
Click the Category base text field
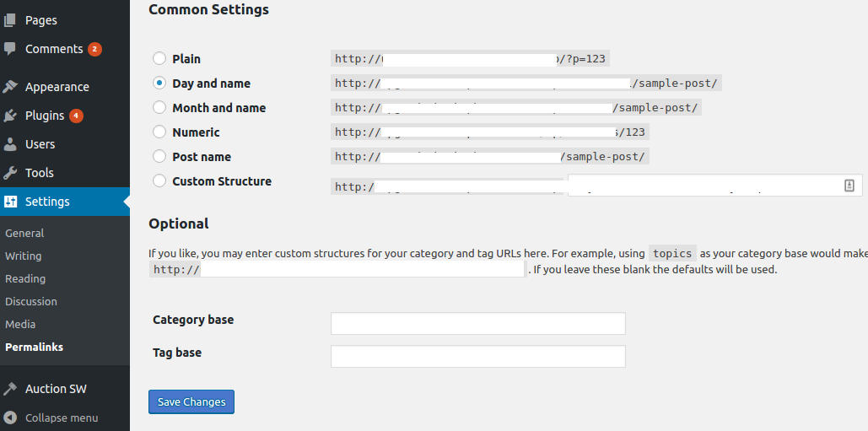478,323
